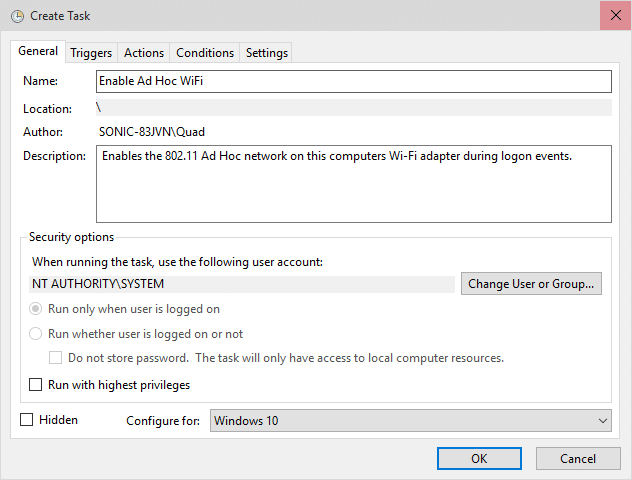Select Run only when user is logged on
The width and height of the screenshot is (632, 480).
pos(36,309)
